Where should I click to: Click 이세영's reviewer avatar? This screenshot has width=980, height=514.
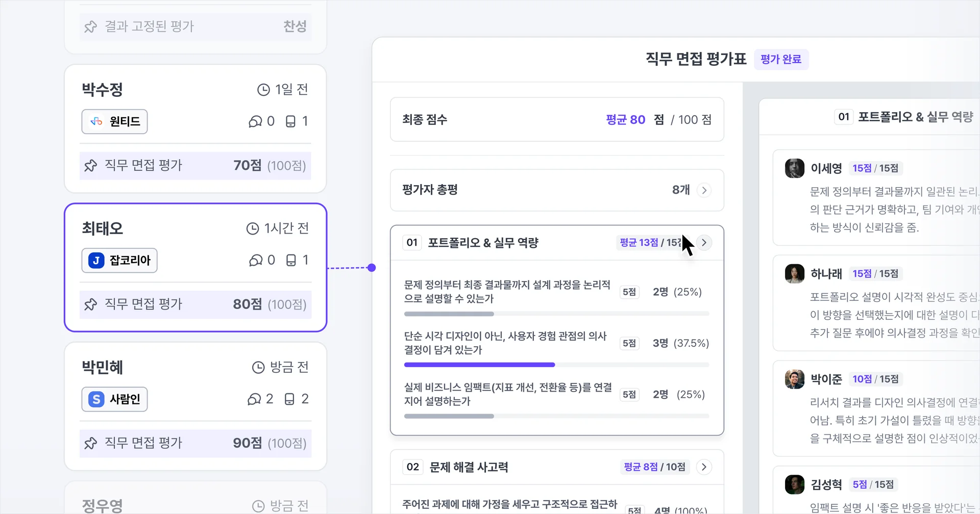(794, 168)
